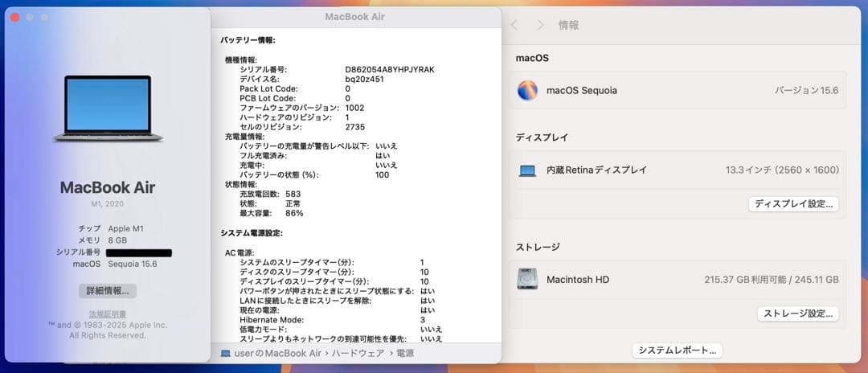
Task: Click the バッテリーの状態 (%) row
Action: coord(314,175)
